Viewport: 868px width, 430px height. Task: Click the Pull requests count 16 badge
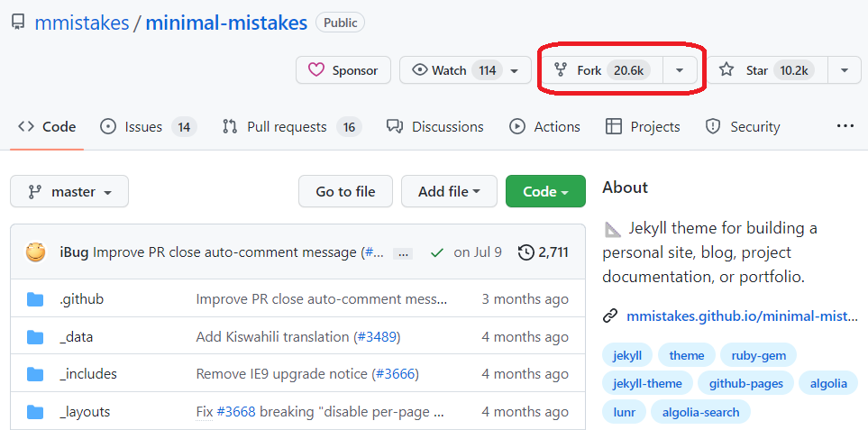[349, 127]
